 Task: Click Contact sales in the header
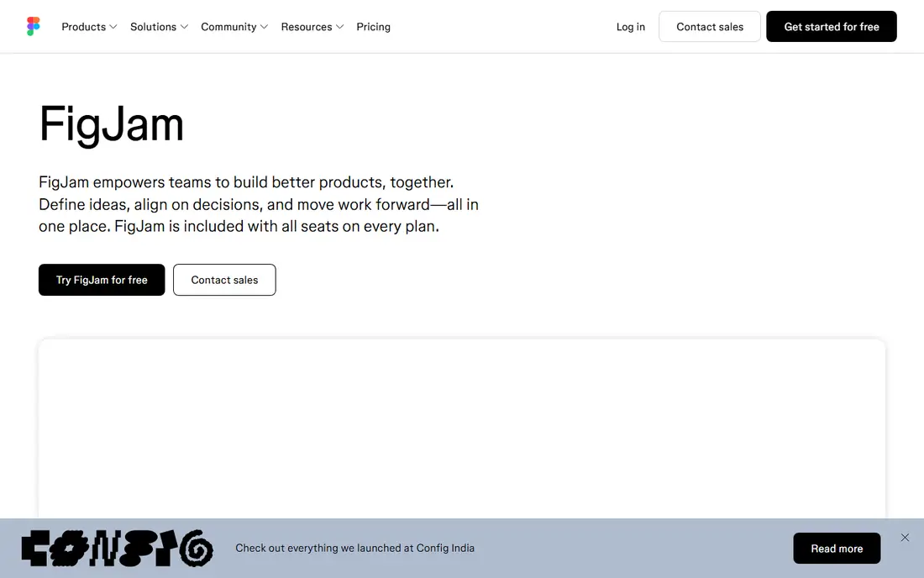(710, 27)
